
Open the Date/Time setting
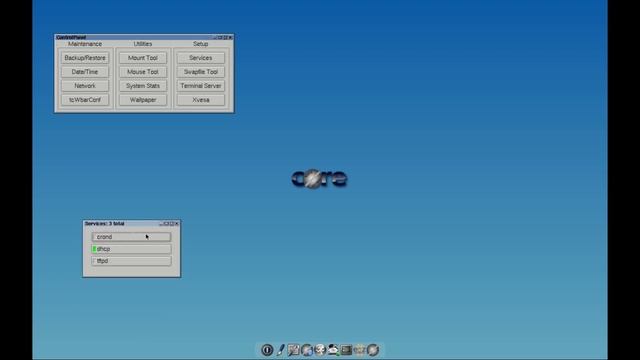[85, 72]
